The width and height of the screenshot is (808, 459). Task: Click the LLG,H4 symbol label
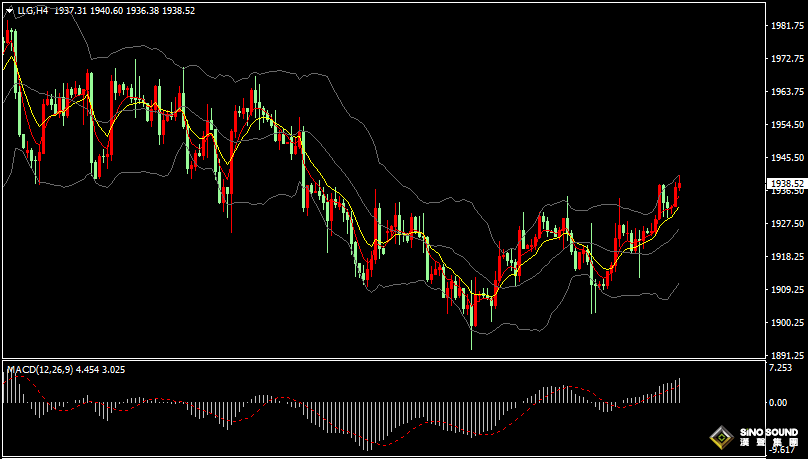tap(32, 10)
